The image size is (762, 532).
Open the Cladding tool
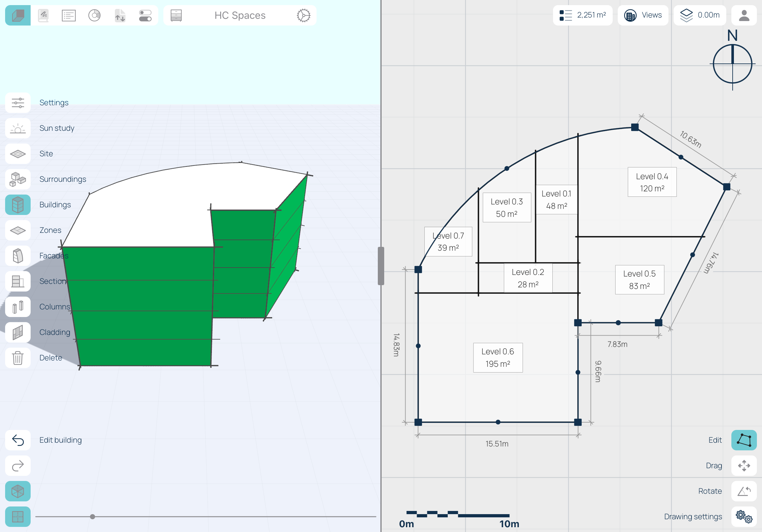click(18, 332)
